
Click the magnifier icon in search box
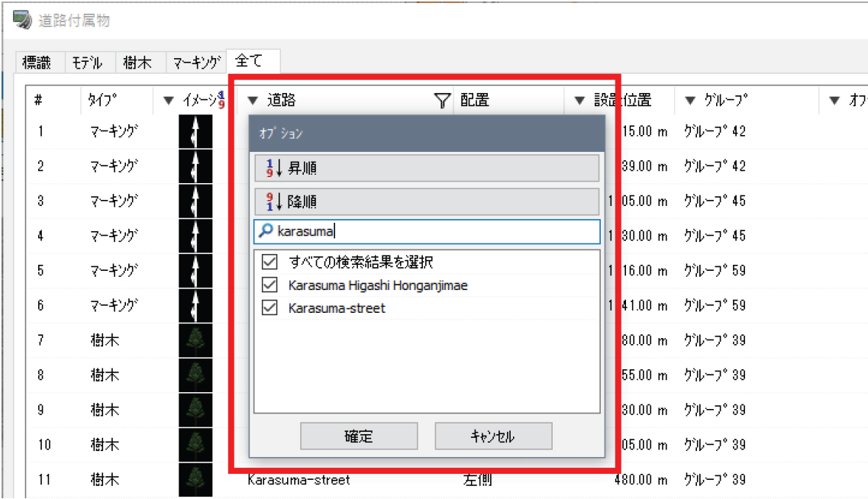click(266, 230)
